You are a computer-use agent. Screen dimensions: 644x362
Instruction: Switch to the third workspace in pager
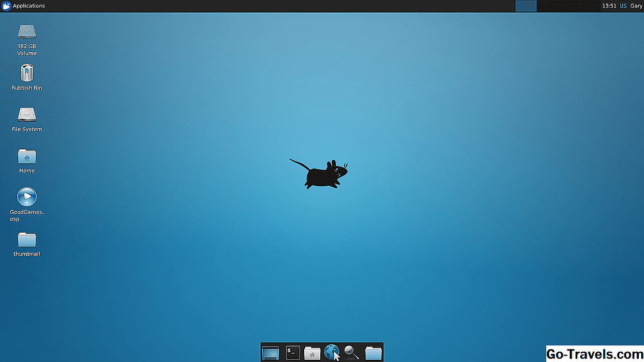(569, 6)
